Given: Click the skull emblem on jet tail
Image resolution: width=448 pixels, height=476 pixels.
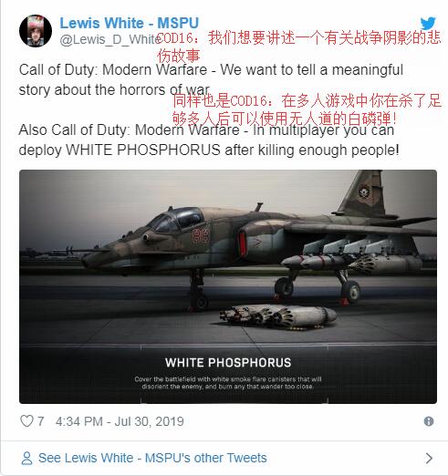Looking at the screenshot, I should click(362, 191).
